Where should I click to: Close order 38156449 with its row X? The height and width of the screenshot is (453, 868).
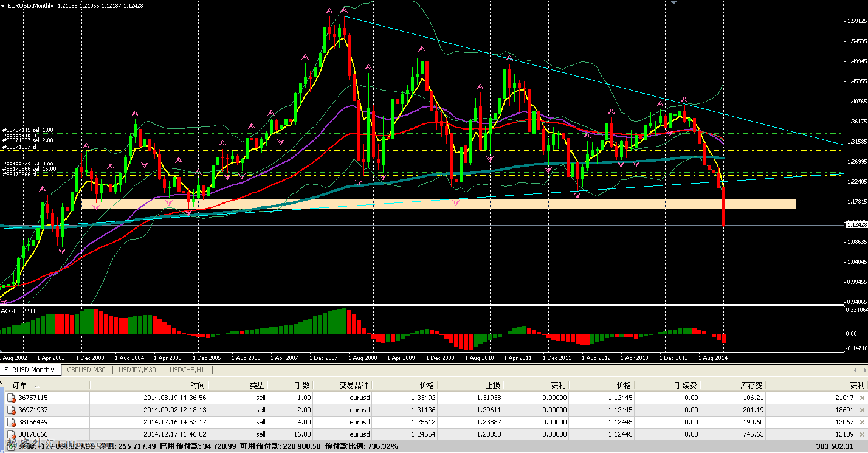pyautogui.click(x=861, y=422)
